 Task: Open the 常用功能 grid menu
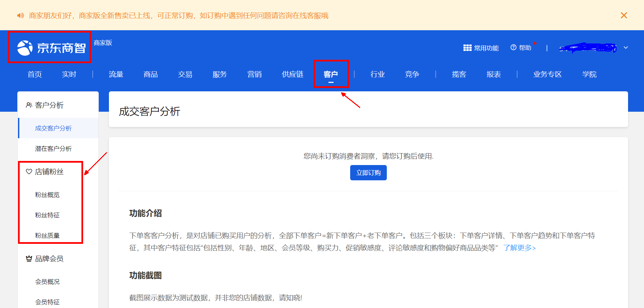[467, 48]
